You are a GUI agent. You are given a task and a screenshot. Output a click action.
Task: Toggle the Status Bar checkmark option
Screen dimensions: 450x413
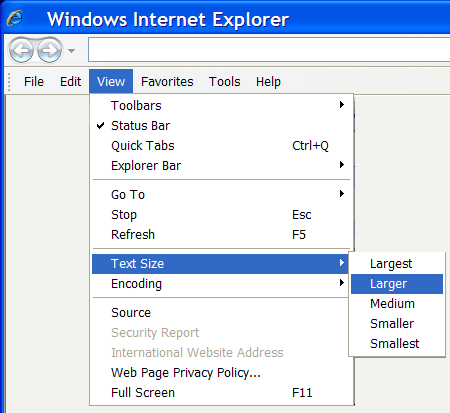(221, 126)
